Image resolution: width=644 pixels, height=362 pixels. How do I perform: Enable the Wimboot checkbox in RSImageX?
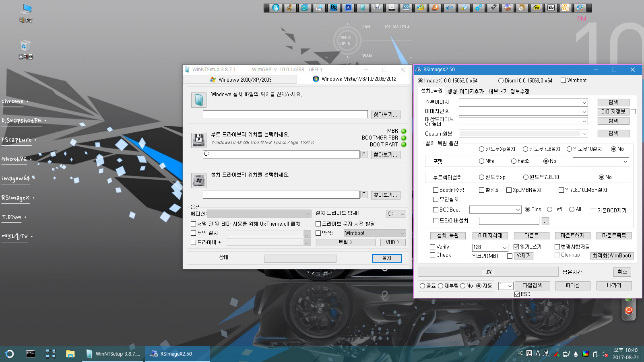tap(563, 80)
